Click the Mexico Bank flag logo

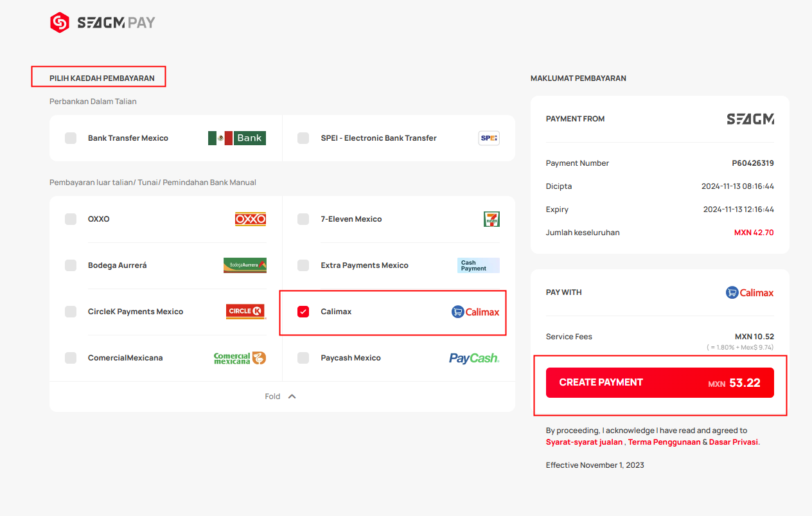pos(237,138)
